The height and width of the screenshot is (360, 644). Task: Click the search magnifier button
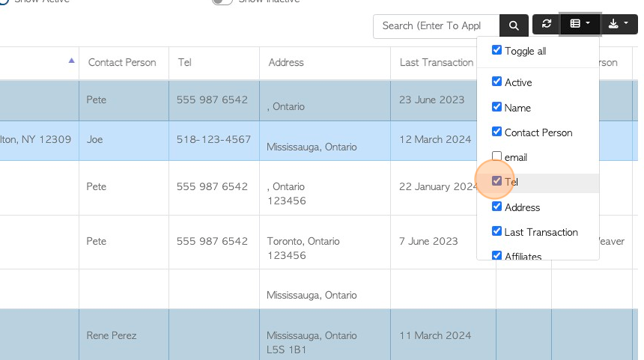coord(514,25)
